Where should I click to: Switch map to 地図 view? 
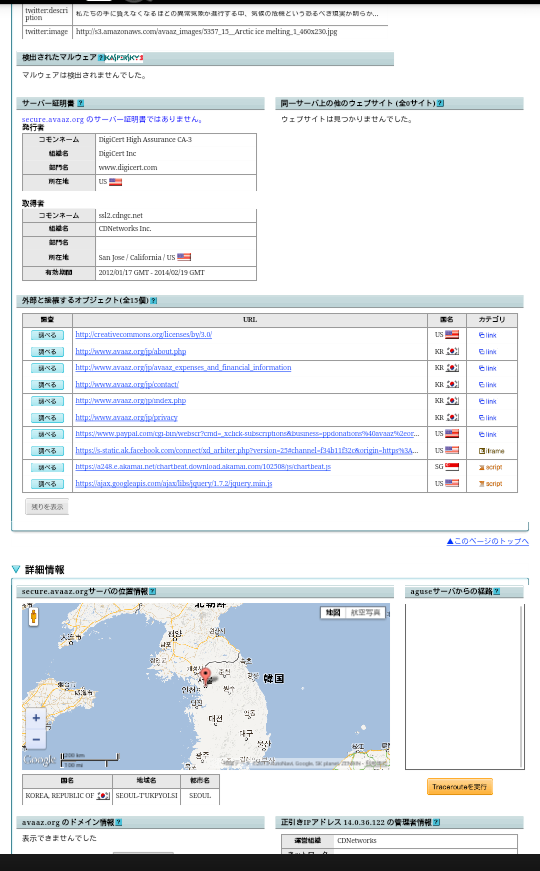tap(333, 613)
